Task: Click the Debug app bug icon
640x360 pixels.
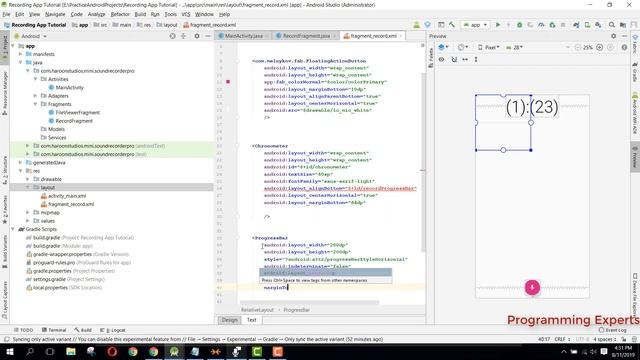Action: tap(520, 25)
